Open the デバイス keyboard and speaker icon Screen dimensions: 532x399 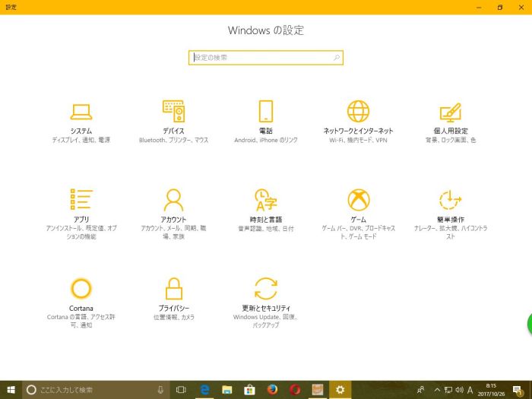pyautogui.click(x=173, y=111)
